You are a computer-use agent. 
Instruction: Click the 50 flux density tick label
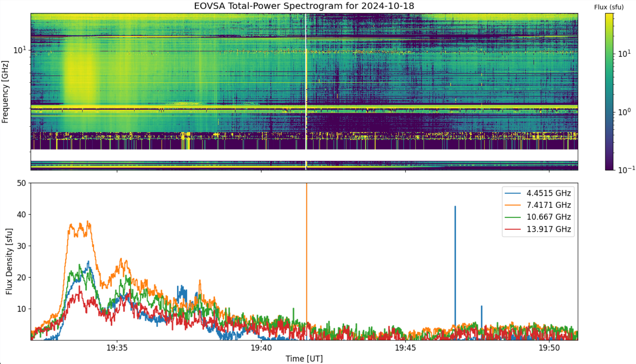22,183
